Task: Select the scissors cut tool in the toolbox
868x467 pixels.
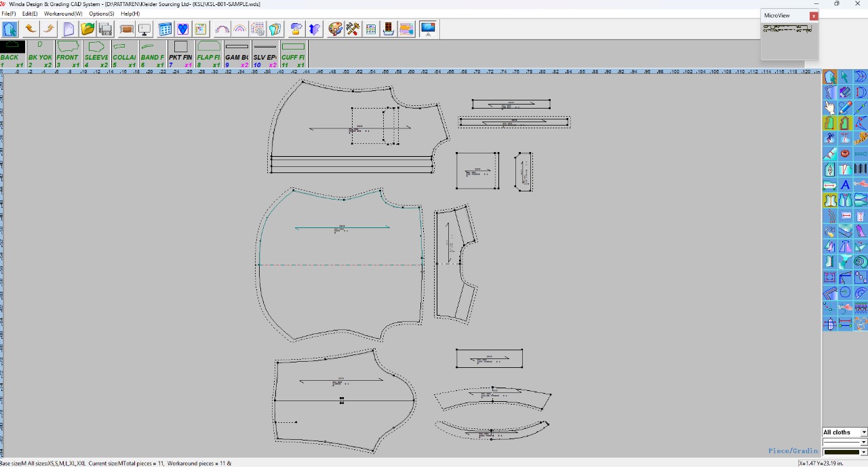Action: pos(830,138)
